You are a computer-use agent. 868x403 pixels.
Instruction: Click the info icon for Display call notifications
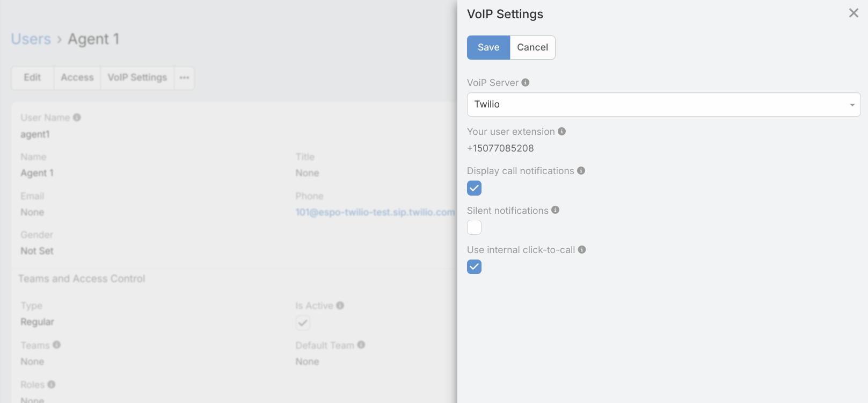coord(582,170)
